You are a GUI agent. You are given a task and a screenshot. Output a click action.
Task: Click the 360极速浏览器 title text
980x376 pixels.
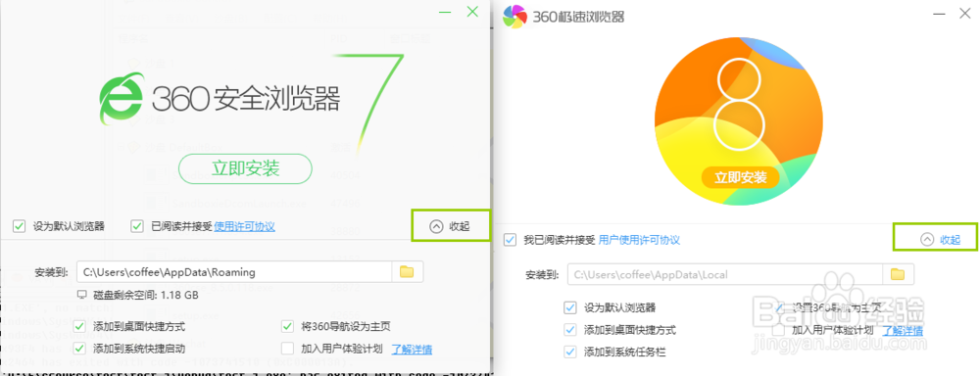coord(578,17)
